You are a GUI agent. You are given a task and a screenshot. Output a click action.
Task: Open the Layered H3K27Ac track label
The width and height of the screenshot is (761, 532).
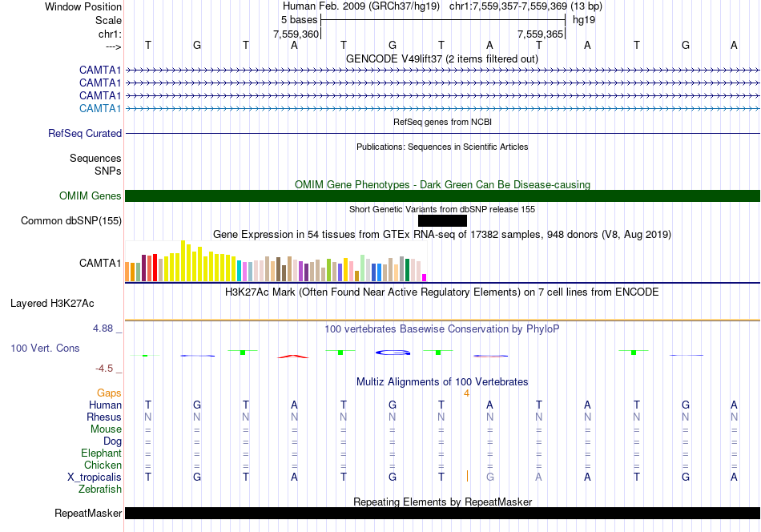[52, 304]
